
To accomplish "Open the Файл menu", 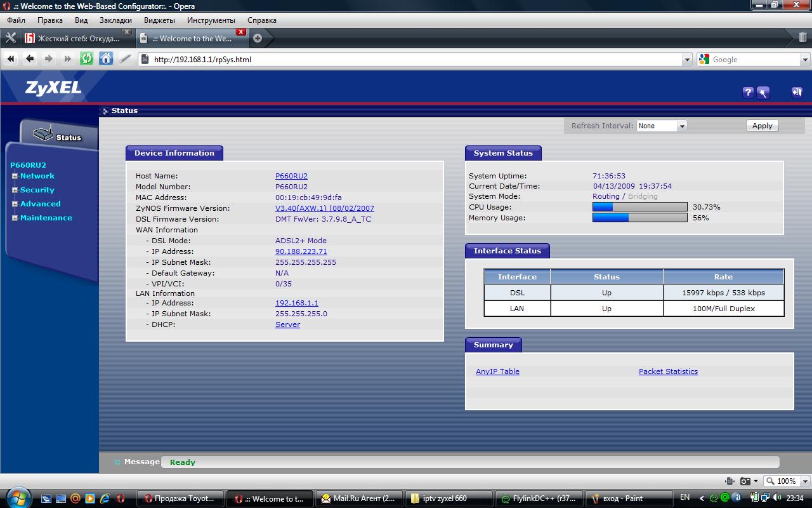I will pos(16,20).
